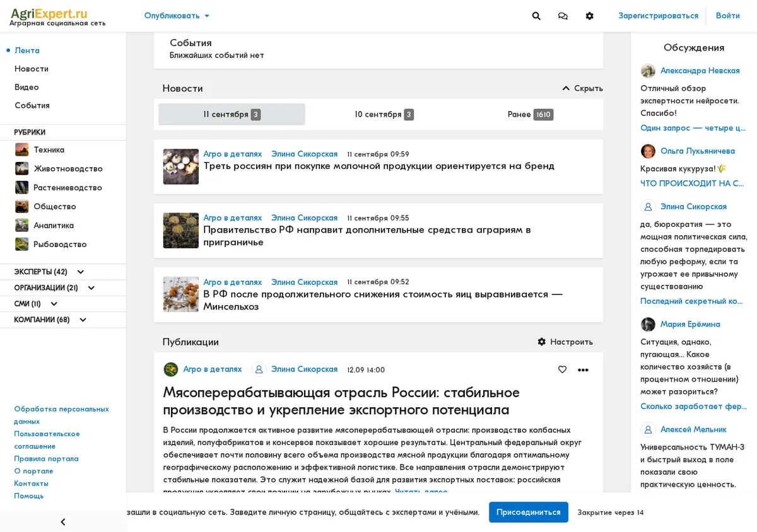Click Ольга Лукьяничева avatar in discussions
The width and height of the screenshot is (757, 532).
point(648,151)
